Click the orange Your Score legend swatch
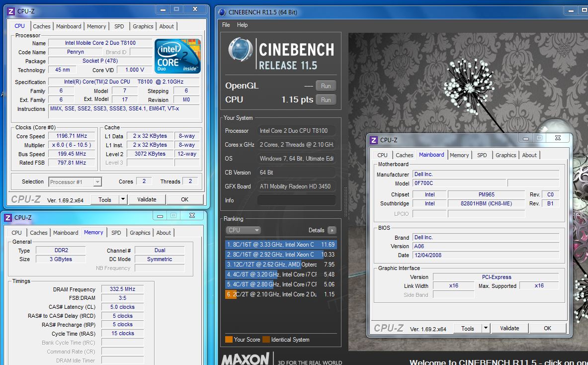This screenshot has width=588, height=365. [x=229, y=340]
